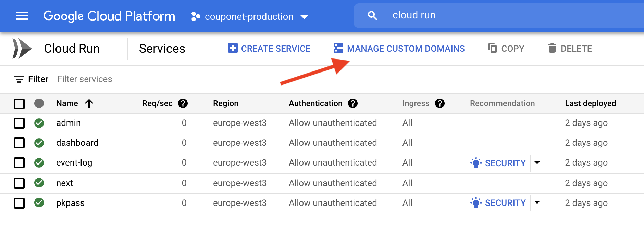Click the 2 days ago value for next
Image resolution: width=644 pixels, height=249 pixels.
click(x=586, y=183)
